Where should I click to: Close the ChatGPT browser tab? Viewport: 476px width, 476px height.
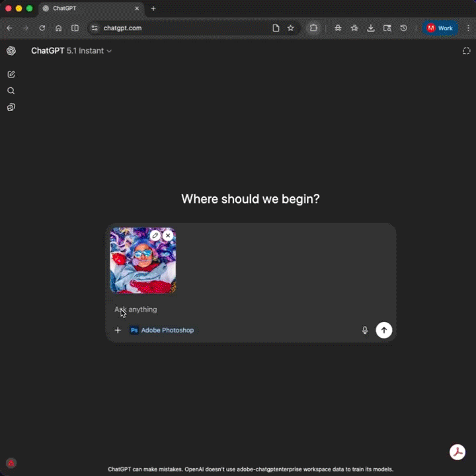tap(137, 9)
